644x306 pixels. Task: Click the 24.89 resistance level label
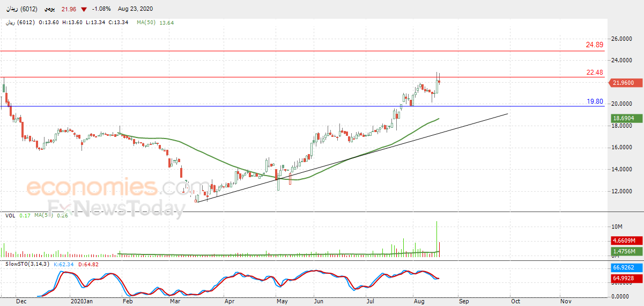pos(595,45)
